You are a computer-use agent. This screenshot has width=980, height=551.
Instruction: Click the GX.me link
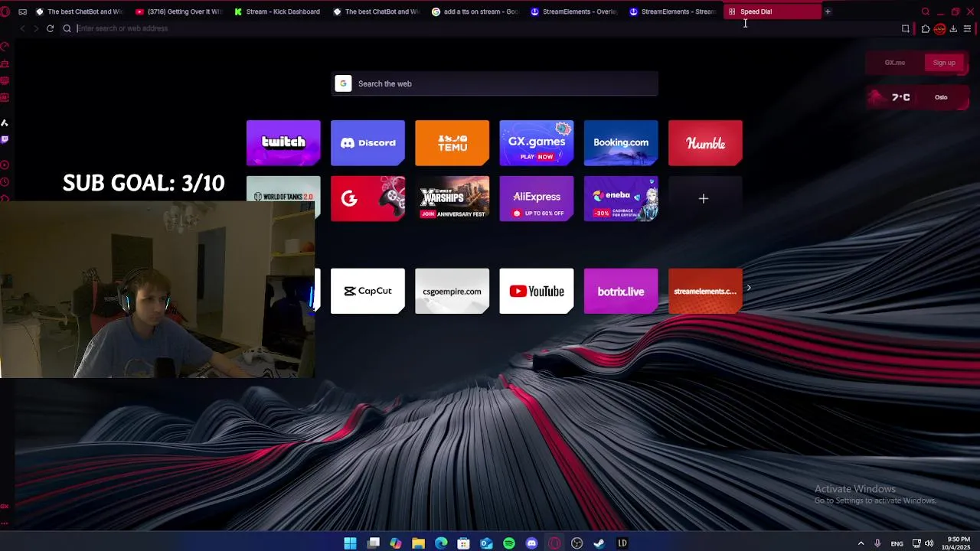click(x=894, y=63)
